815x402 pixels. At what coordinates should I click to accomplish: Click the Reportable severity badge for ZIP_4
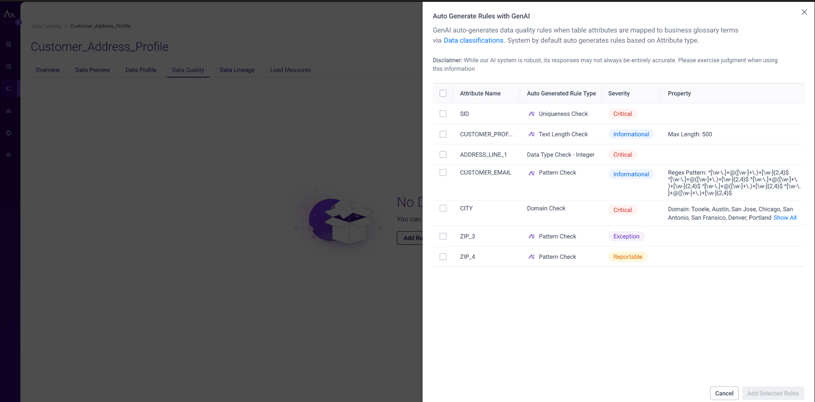(x=627, y=257)
